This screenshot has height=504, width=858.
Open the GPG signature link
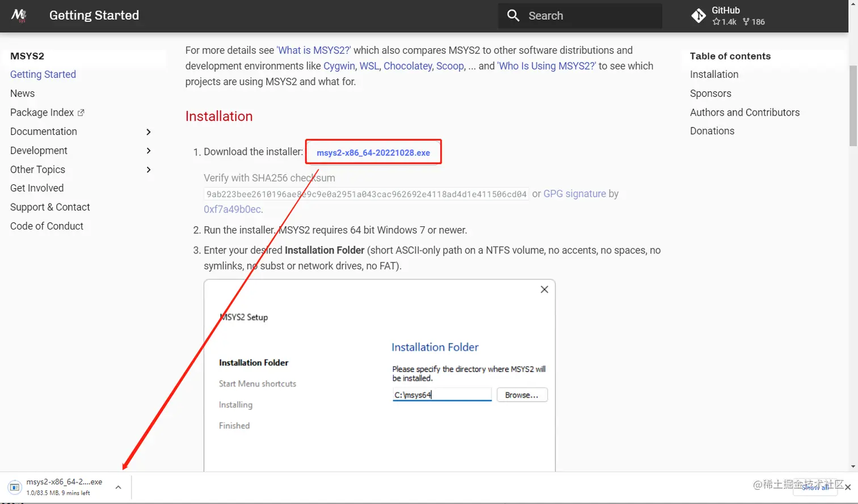pos(575,194)
